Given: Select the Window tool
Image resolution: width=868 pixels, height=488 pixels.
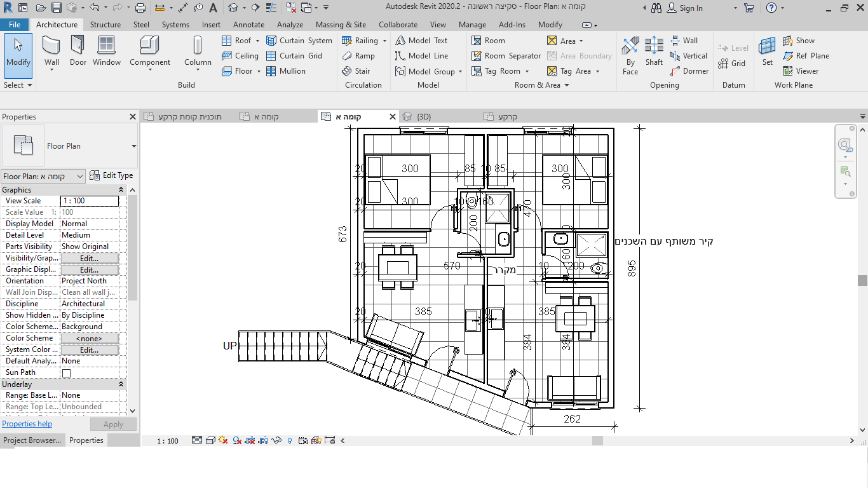Looking at the screenshot, I should click(107, 51).
